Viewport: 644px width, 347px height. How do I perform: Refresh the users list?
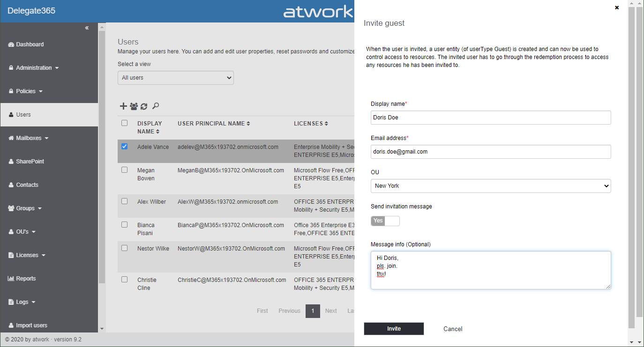[144, 106]
